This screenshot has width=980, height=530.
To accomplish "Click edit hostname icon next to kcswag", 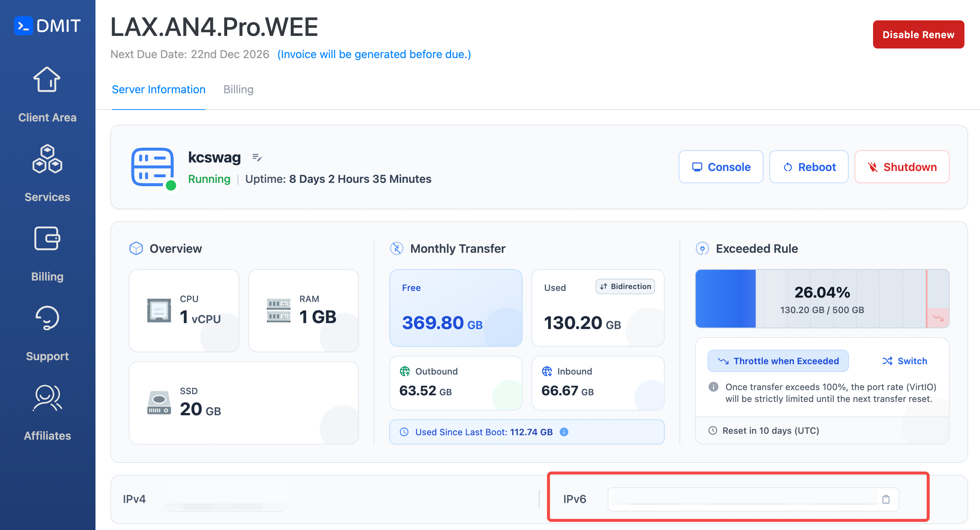I will coord(257,158).
